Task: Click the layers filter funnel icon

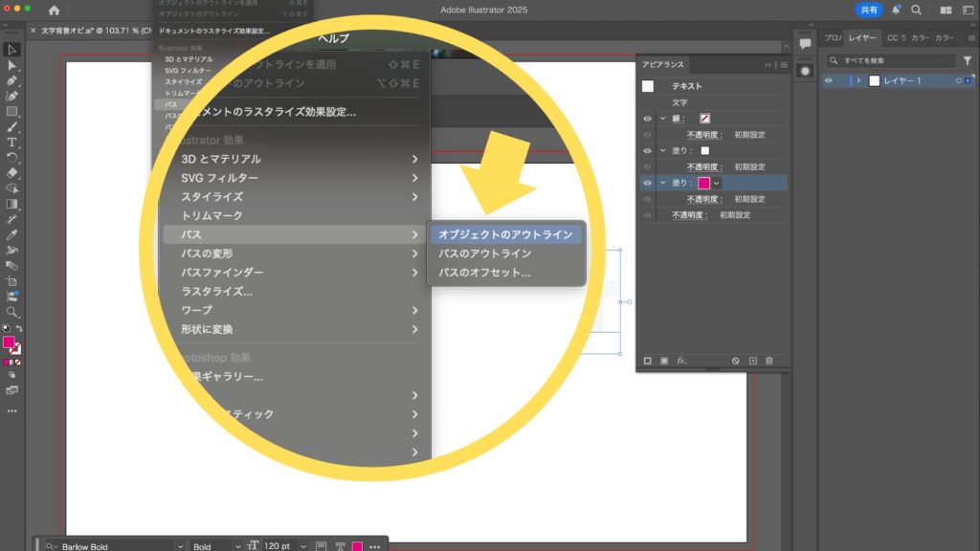Action: pyautogui.click(x=967, y=60)
